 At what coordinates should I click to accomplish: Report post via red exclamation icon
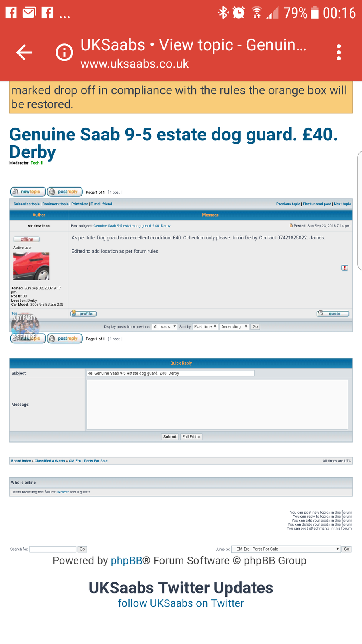[344, 268]
